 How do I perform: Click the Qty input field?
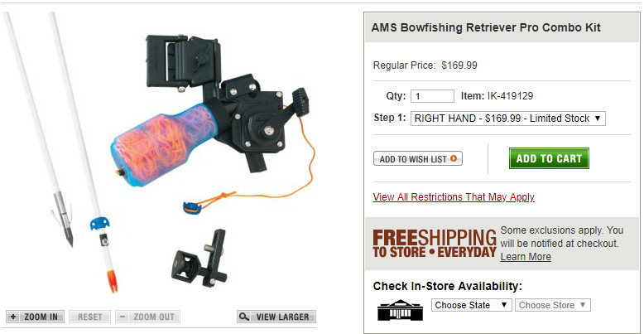point(432,96)
